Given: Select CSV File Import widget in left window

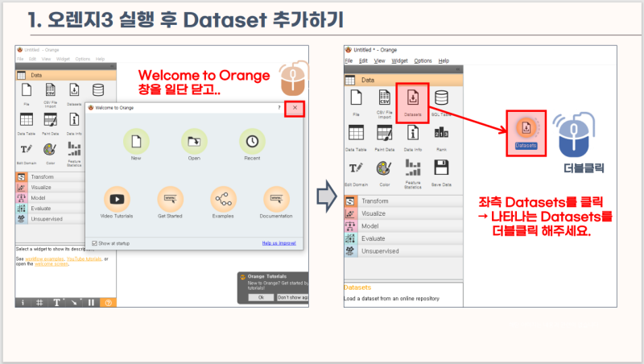Looking at the screenshot, I should pos(50,94).
